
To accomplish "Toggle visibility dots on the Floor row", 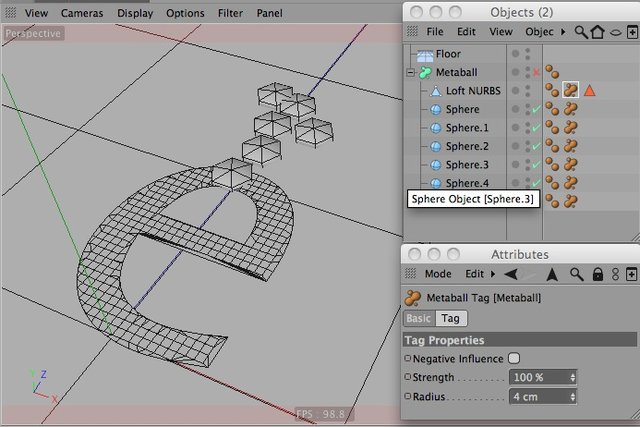I will point(528,54).
